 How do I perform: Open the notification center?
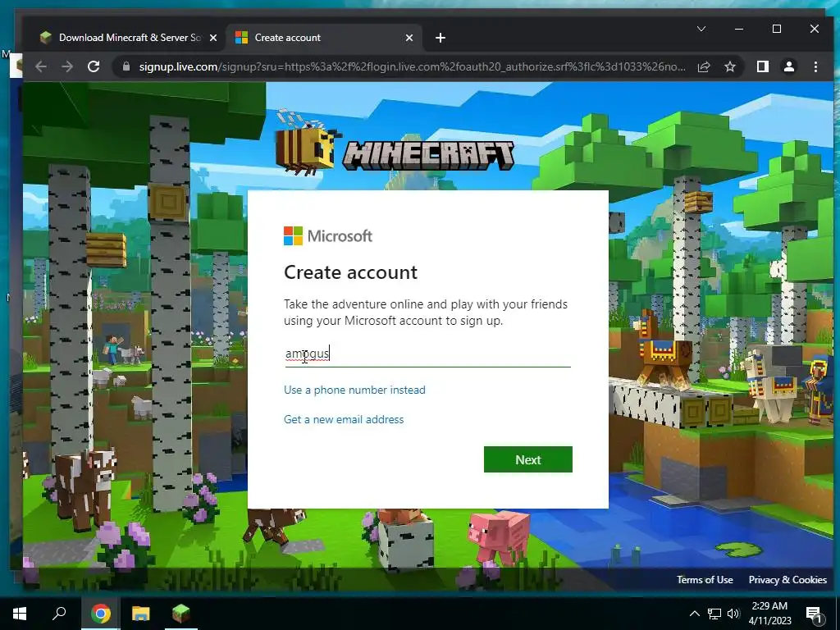[814, 614]
